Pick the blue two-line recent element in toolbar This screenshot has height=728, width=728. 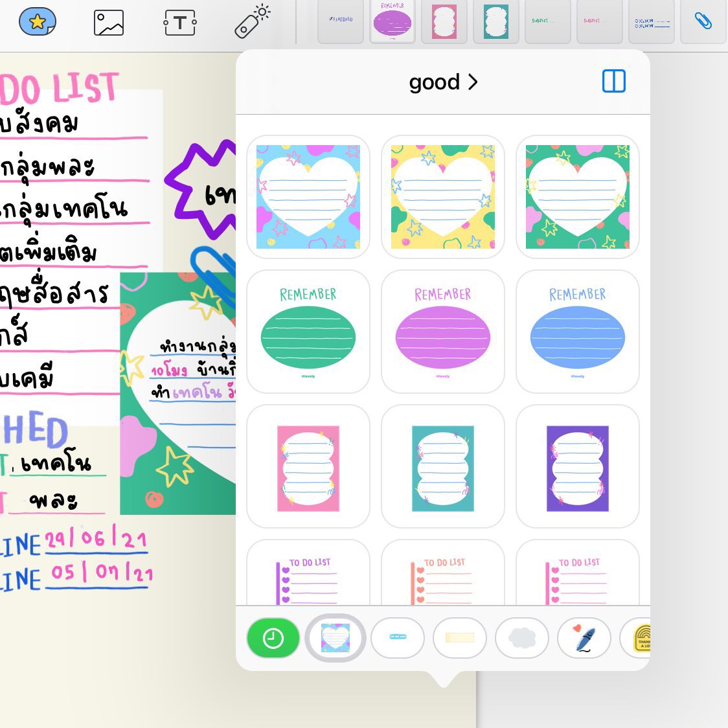652,21
